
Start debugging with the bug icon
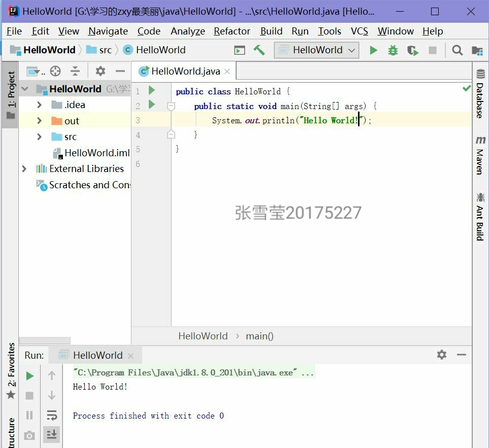tap(393, 50)
